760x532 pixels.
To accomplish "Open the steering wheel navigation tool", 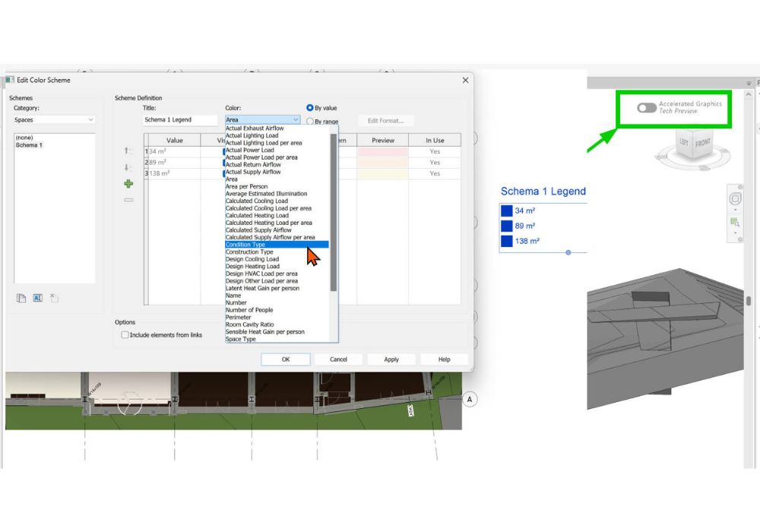I will pos(735,199).
